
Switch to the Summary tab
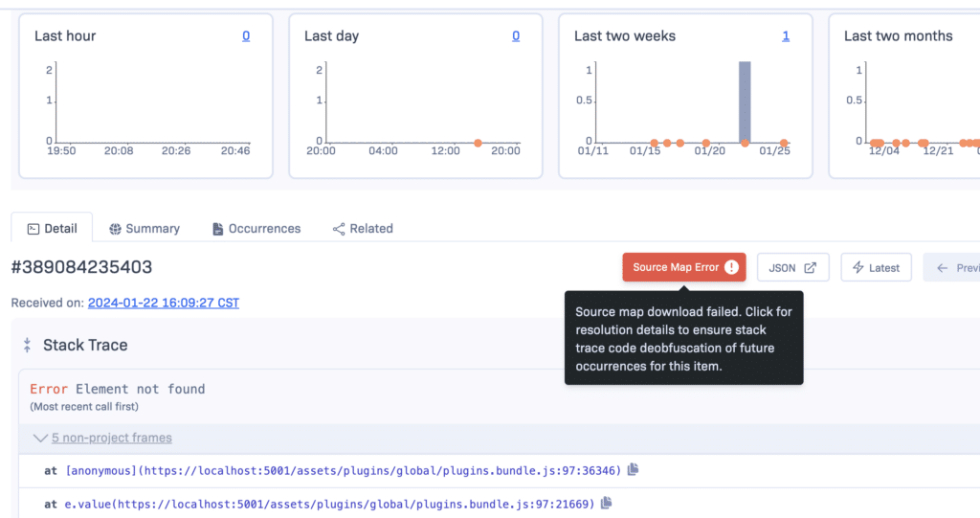[x=152, y=229]
